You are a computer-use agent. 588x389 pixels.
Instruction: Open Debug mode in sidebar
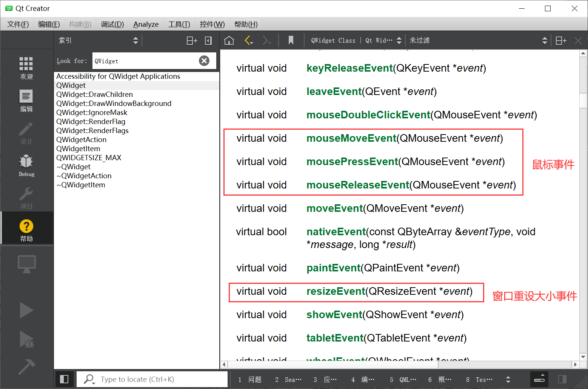point(26,165)
